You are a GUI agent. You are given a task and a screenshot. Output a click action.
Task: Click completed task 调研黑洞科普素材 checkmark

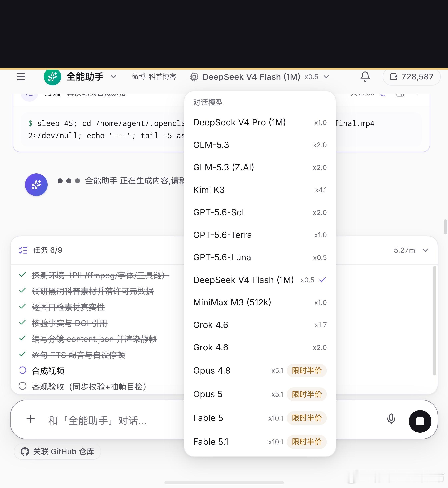pos(22,290)
